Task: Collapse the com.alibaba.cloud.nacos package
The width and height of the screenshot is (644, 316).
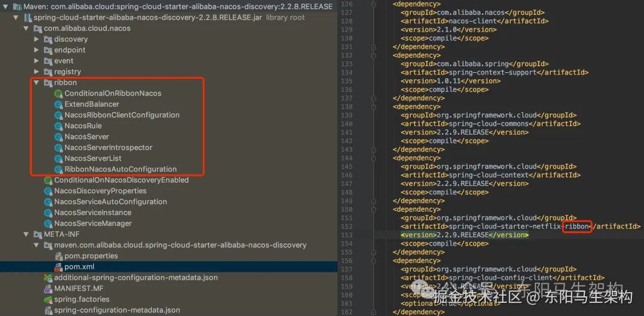Action: [26, 29]
